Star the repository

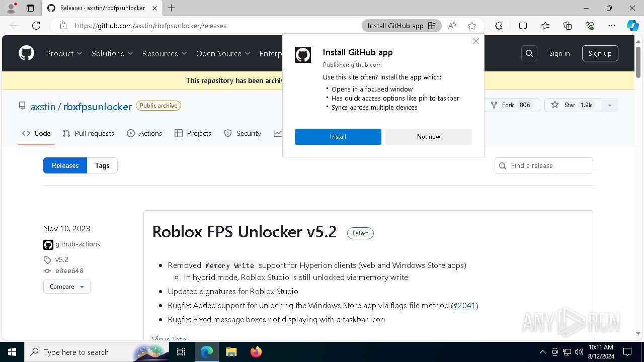pos(573,105)
